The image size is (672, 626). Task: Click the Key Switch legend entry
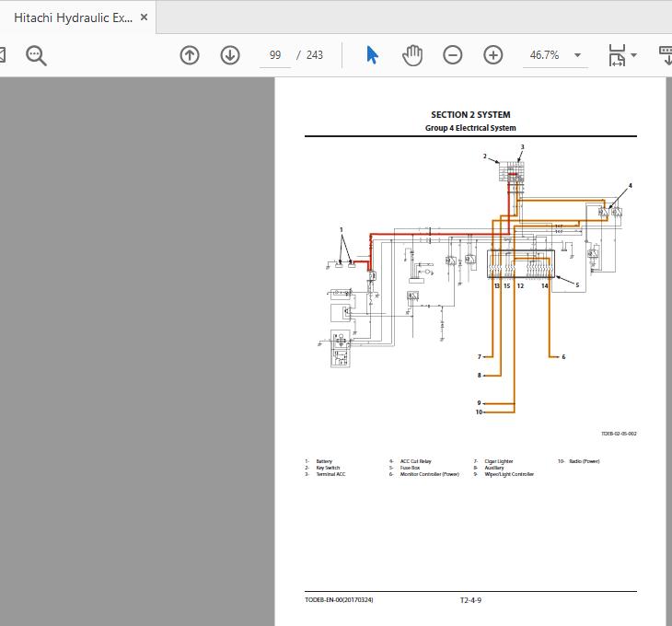328,468
